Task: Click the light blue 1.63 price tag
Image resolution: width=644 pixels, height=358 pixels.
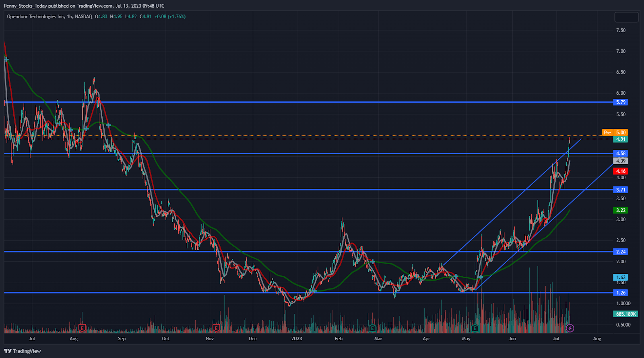Action: click(x=621, y=277)
